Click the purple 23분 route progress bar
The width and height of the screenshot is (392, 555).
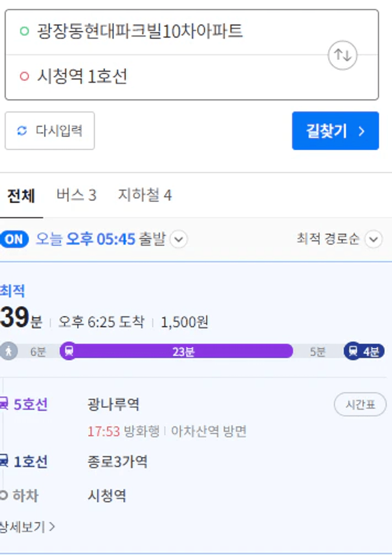point(176,351)
